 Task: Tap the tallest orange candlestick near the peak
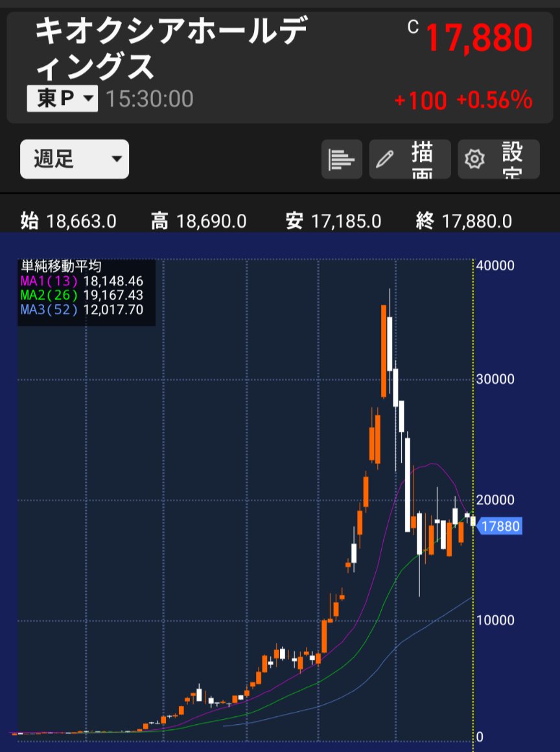pos(384,351)
